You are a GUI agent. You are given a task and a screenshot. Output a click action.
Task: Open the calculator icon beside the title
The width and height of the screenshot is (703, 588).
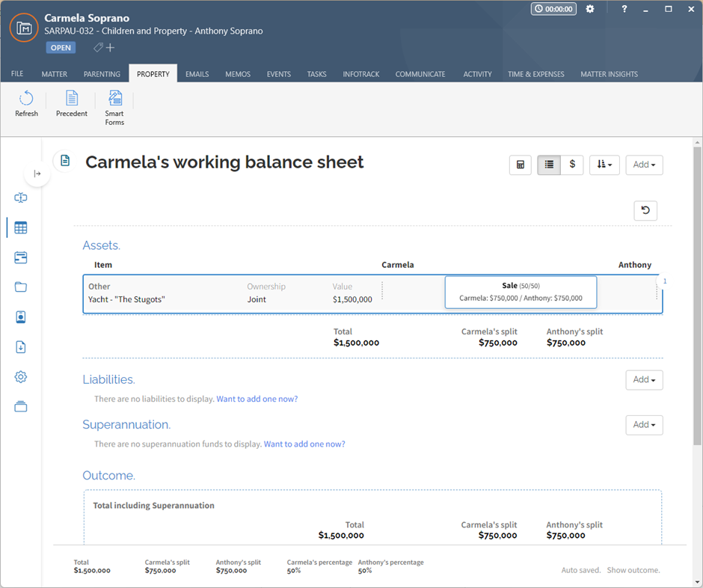click(520, 165)
